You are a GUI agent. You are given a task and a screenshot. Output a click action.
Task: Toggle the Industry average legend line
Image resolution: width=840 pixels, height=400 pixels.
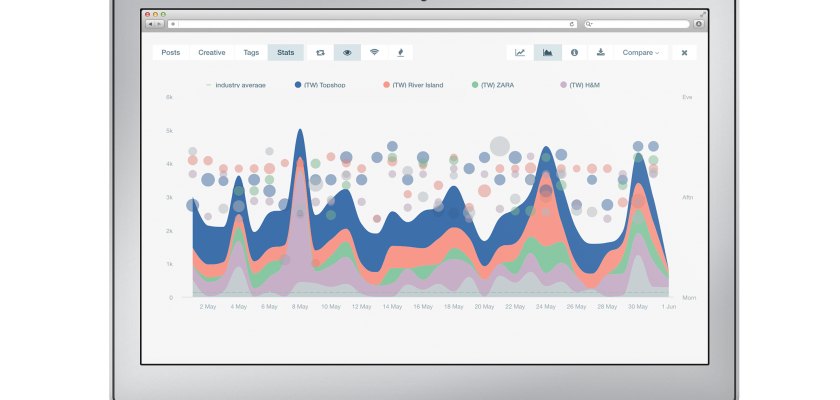tap(236, 85)
